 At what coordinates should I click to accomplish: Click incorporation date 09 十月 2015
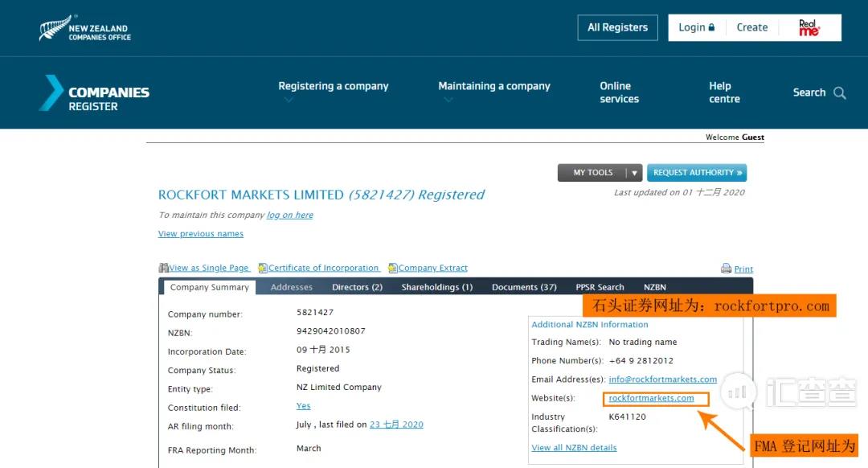(323, 350)
